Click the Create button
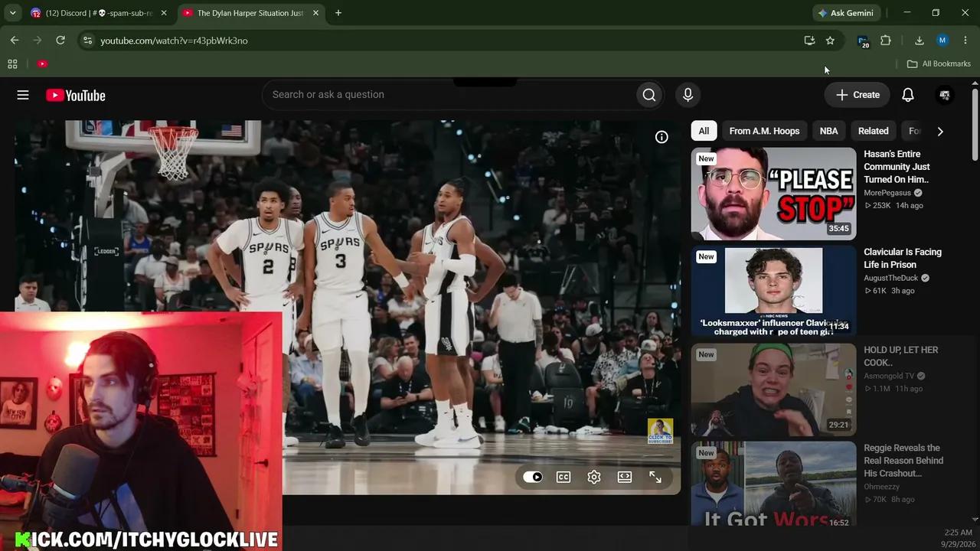Image resolution: width=980 pixels, height=551 pixels. pyautogui.click(x=857, y=95)
